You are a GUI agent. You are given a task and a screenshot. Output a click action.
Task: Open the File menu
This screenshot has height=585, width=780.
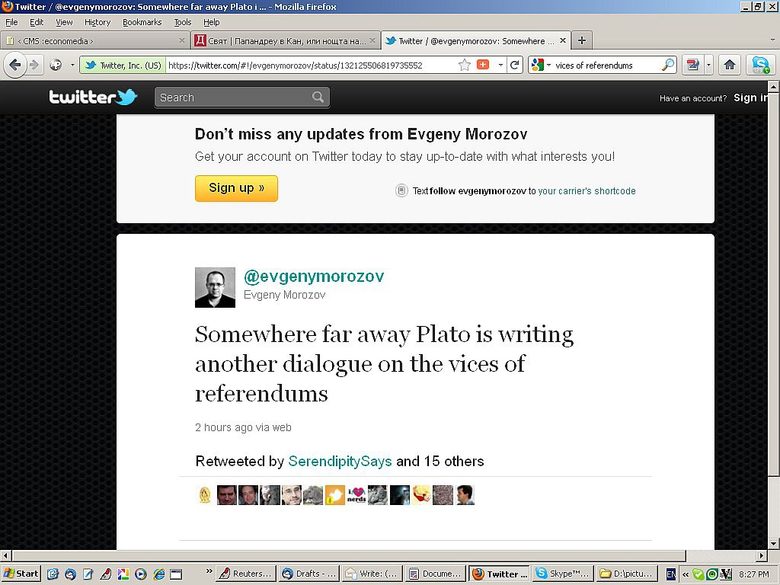click(x=11, y=22)
